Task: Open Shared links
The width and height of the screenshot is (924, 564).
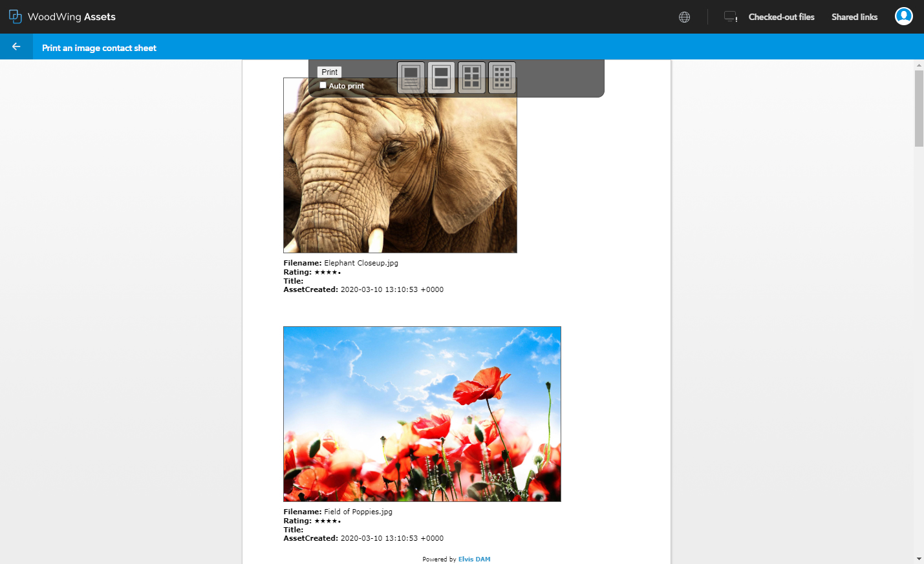Action: 854,17
